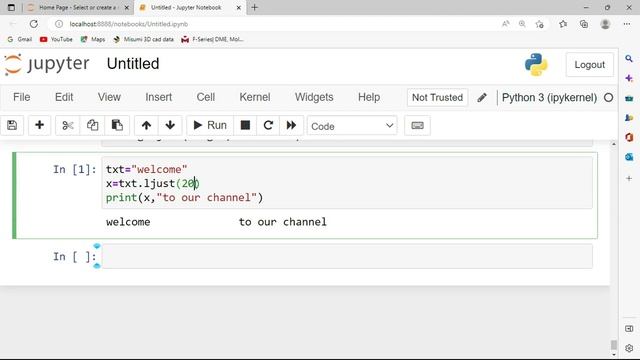Click in the empty code cell input
This screenshot has width=640, height=360.
pos(347,256)
